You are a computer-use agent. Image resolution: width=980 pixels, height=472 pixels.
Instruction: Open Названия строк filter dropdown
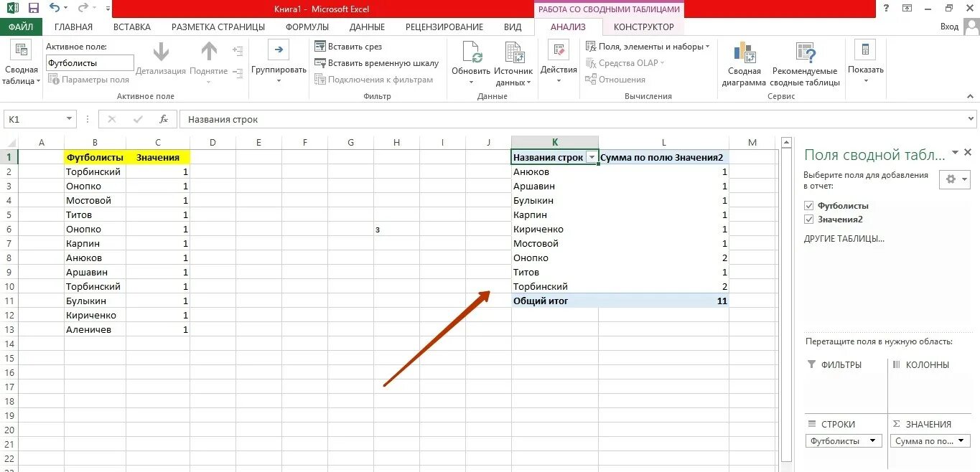click(x=592, y=158)
